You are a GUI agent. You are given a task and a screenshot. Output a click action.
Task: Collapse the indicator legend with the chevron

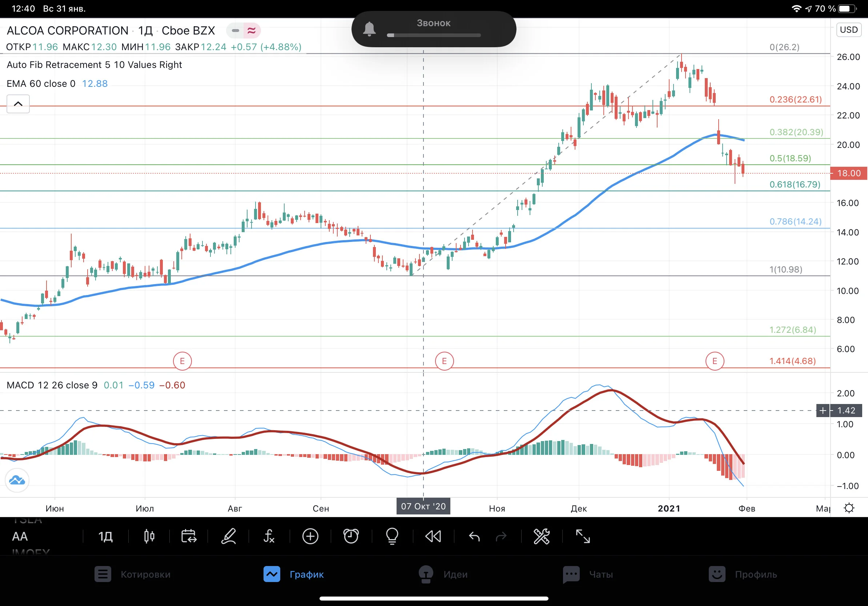pos(18,104)
